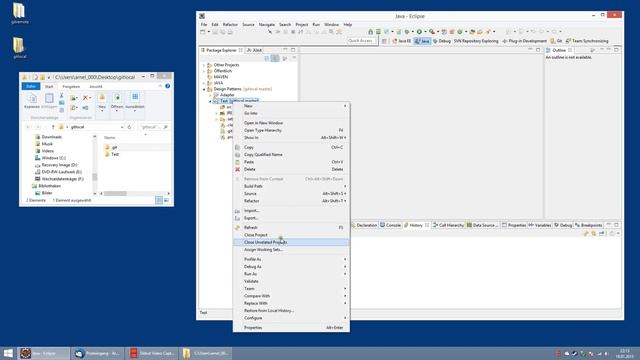
Task: Click Export... in the context menu
Action: pos(291,218)
